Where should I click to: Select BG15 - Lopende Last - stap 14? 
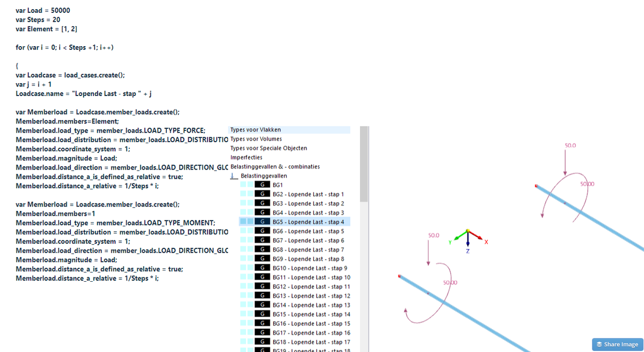(x=312, y=314)
